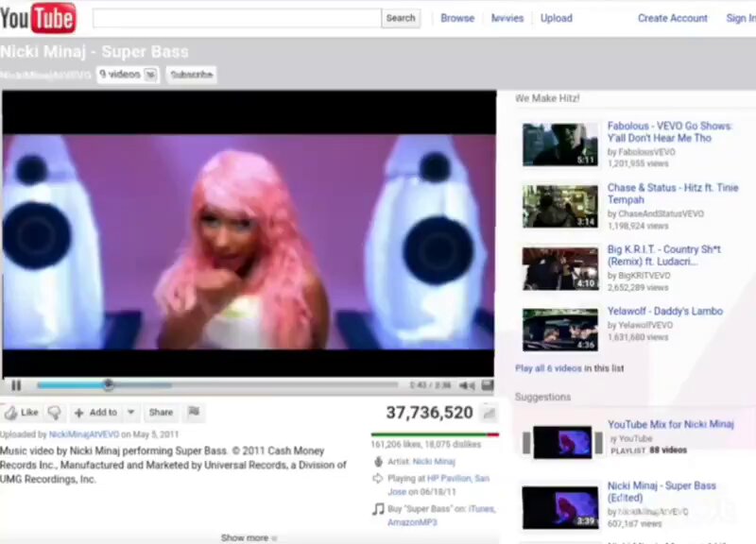Image resolution: width=756 pixels, height=544 pixels.
Task: Open the Share options
Action: (161, 413)
